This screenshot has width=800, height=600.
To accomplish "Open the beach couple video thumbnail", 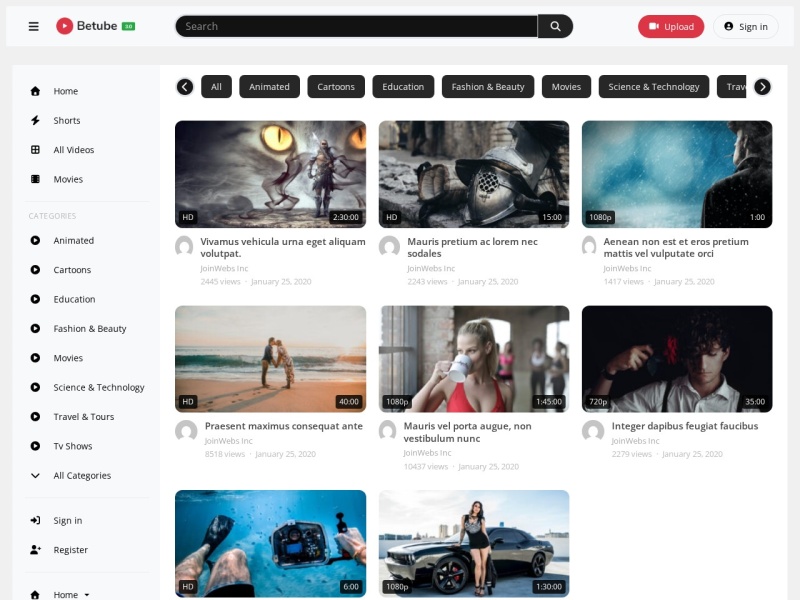I will click(270, 359).
